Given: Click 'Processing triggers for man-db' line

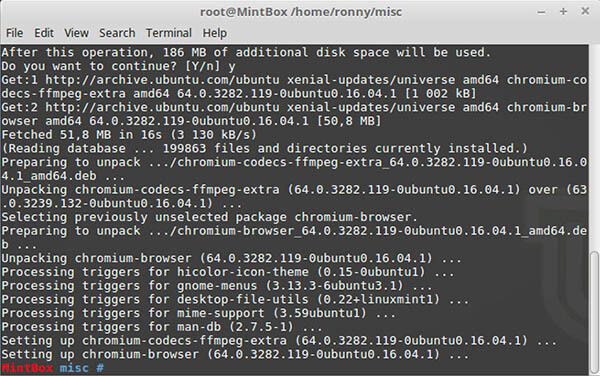Looking at the screenshot, I should [x=162, y=327].
